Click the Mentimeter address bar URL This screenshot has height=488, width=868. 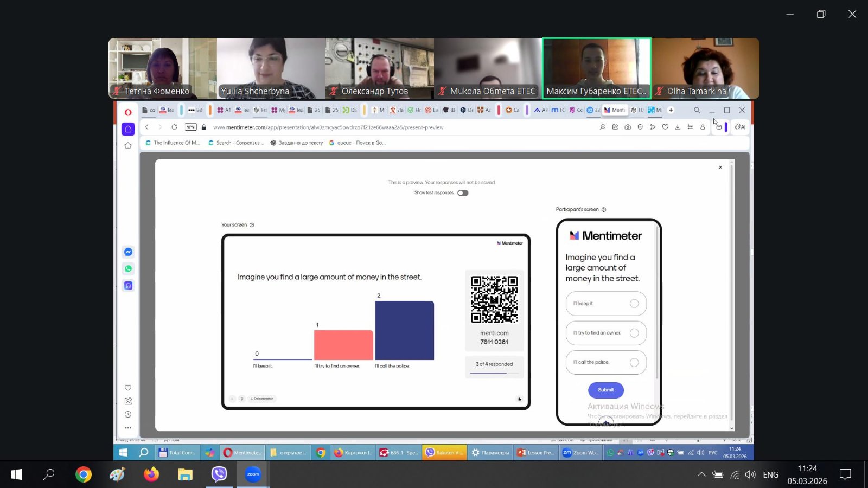tap(328, 127)
